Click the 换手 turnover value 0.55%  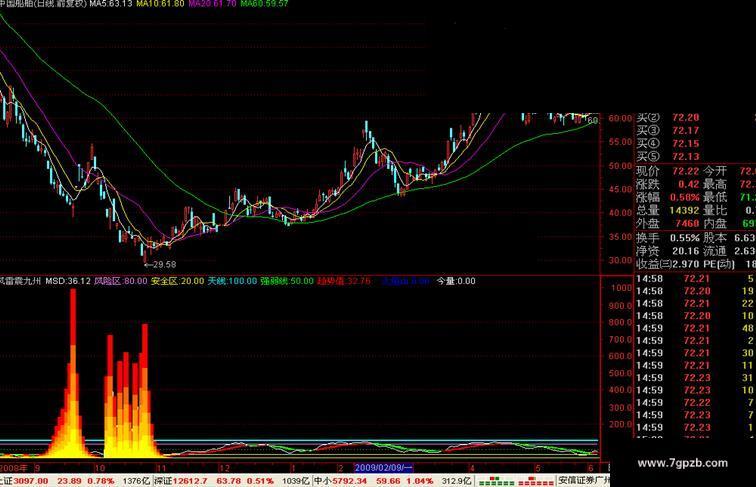(x=685, y=238)
